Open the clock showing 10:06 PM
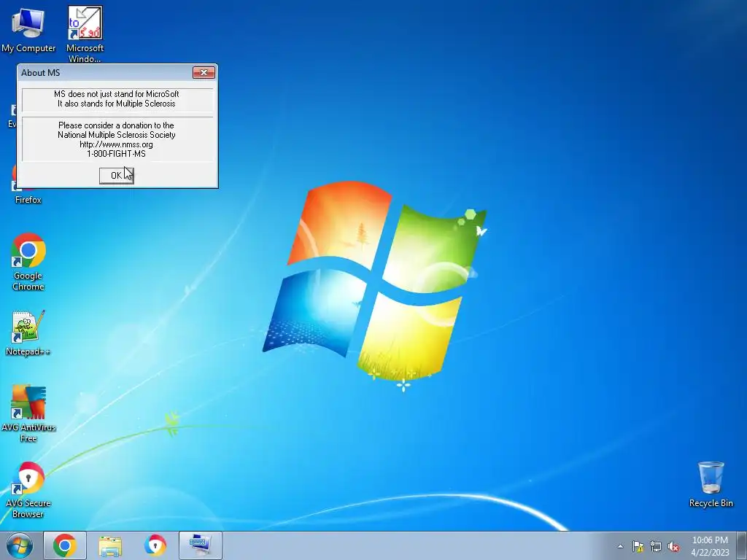The image size is (747, 560). (710, 546)
